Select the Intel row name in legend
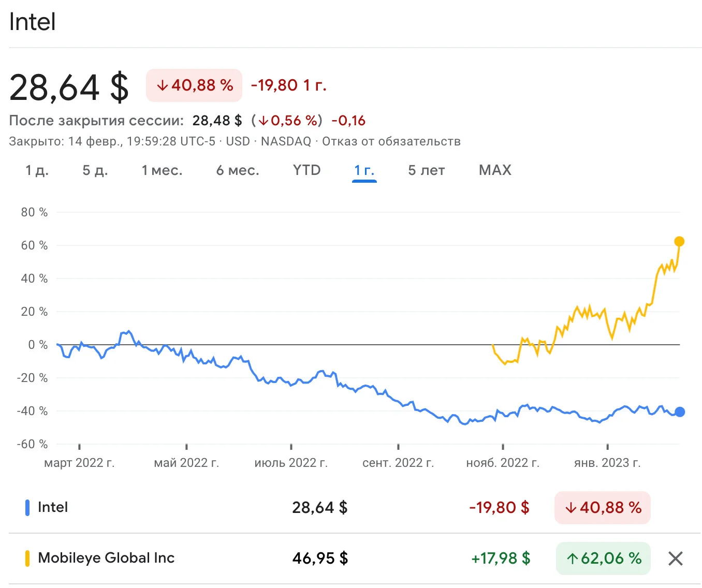 [x=53, y=507]
